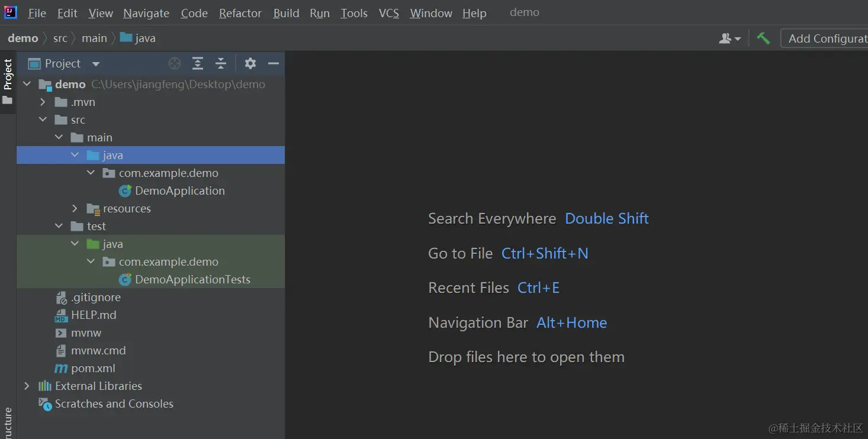868x439 pixels.
Task: Click the External Libraries icon
Action: click(45, 386)
